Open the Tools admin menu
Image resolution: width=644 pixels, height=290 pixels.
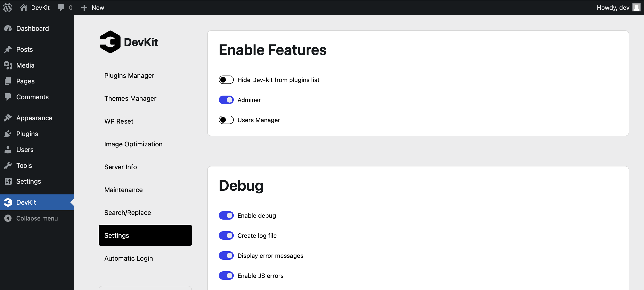point(24,165)
